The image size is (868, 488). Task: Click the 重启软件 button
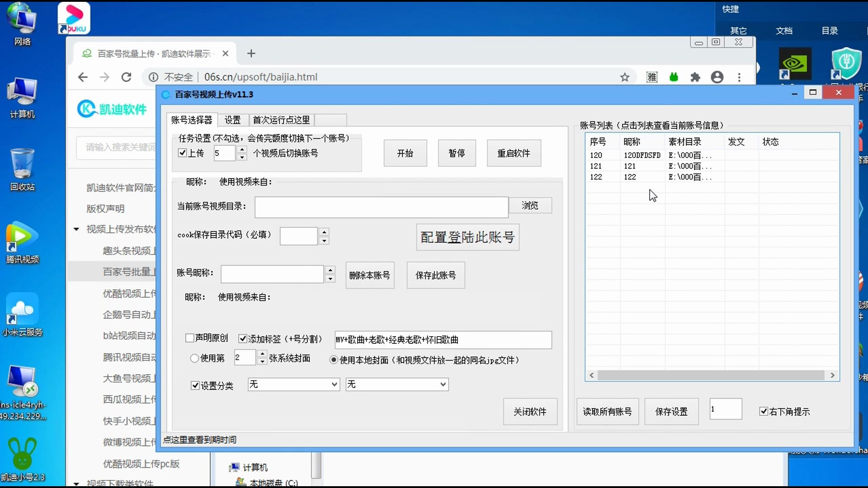(x=514, y=153)
